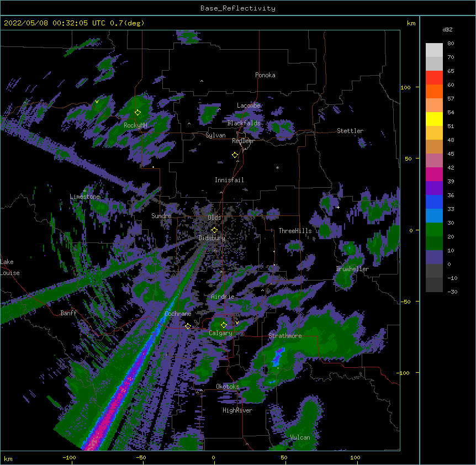The width and height of the screenshot is (476, 465).
Task: Click the Lacombe city label
Action: 248,105
